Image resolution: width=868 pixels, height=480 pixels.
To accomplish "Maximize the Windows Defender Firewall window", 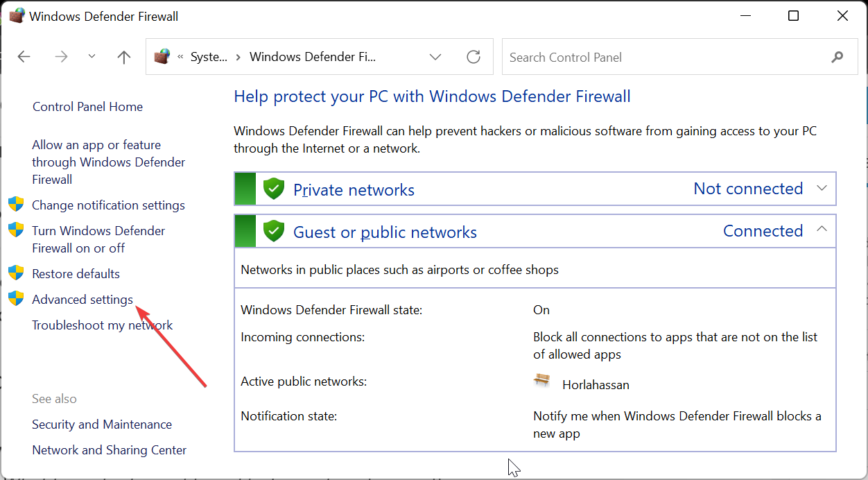I will pos(794,16).
